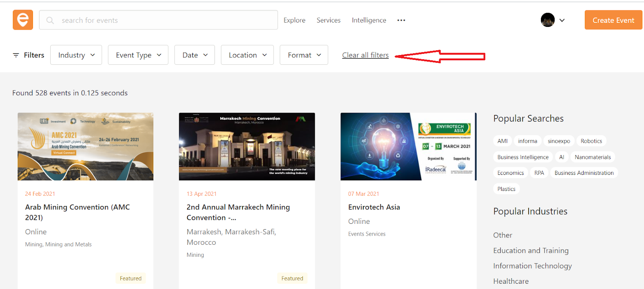
Task: Click Featured badge on Marrakech Mining card
Action: click(x=292, y=278)
